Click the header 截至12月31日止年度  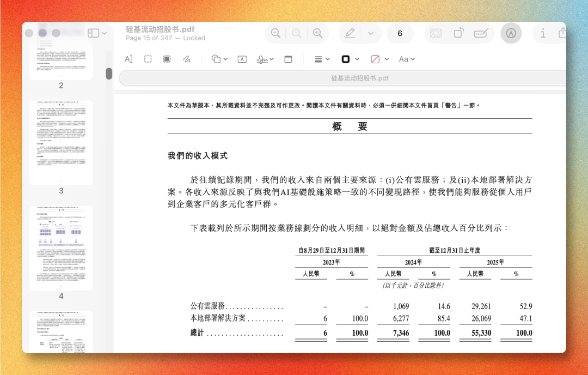[455, 250]
